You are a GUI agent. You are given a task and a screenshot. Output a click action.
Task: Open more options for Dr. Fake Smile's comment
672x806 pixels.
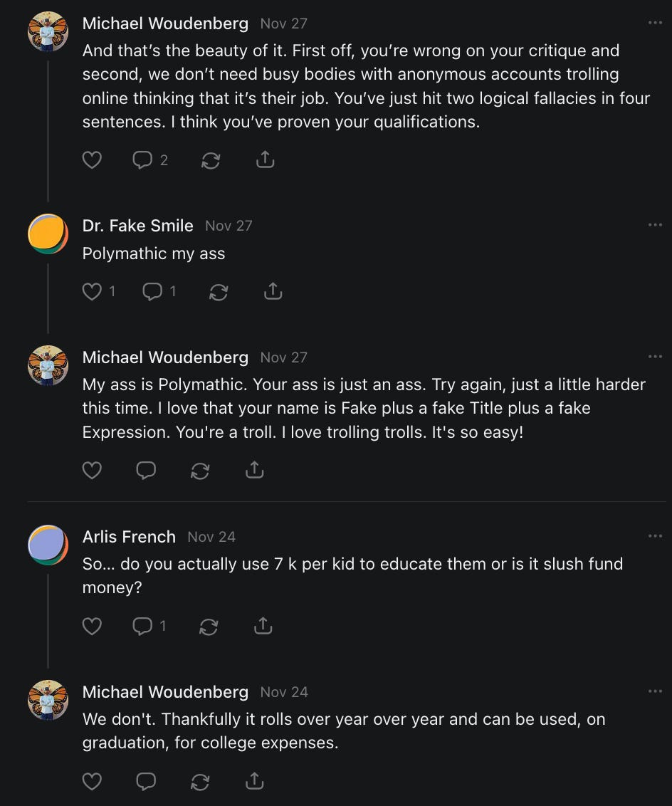(x=655, y=225)
